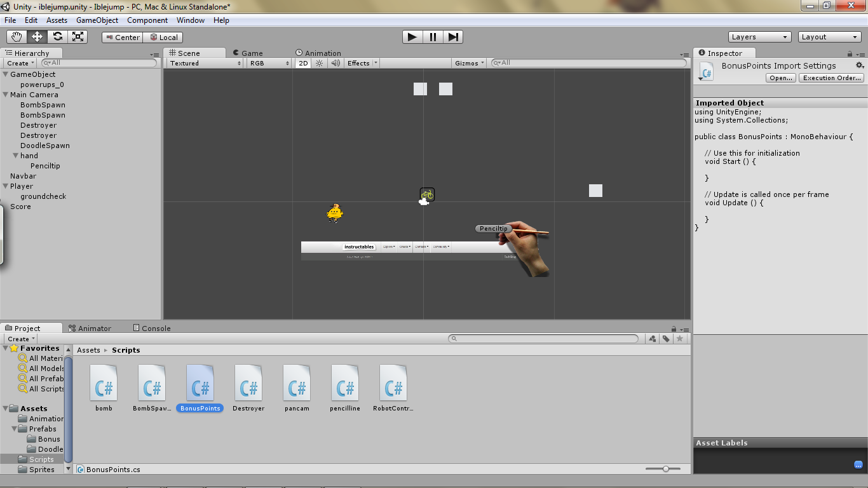868x488 pixels.
Task: Click the save search star icon
Action: pos(679,339)
